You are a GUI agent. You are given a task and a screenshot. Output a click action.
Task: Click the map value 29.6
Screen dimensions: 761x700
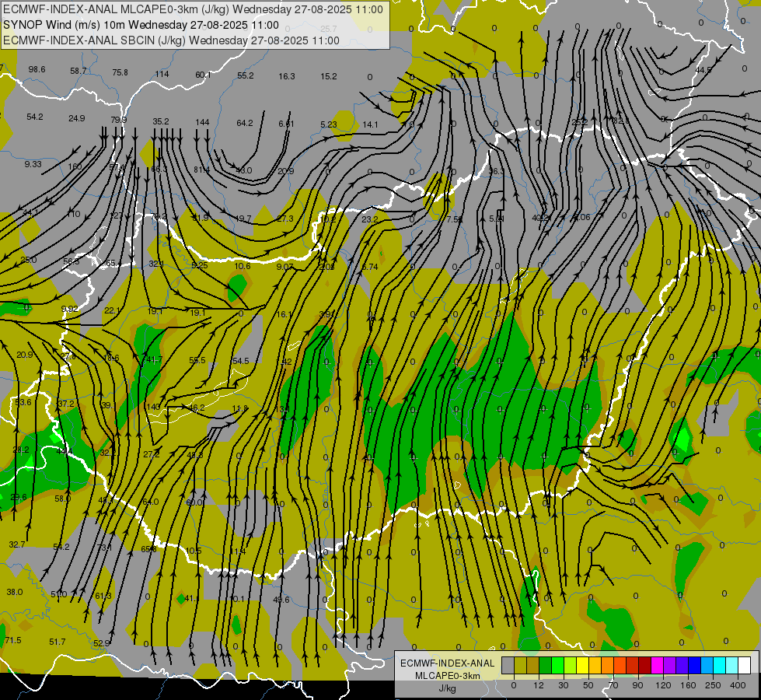[x=19, y=497]
